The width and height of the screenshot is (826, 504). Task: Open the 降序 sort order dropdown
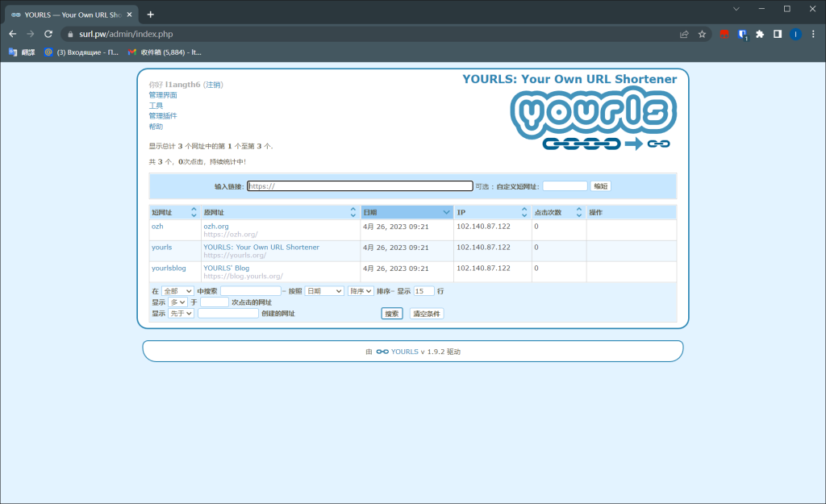tap(360, 291)
